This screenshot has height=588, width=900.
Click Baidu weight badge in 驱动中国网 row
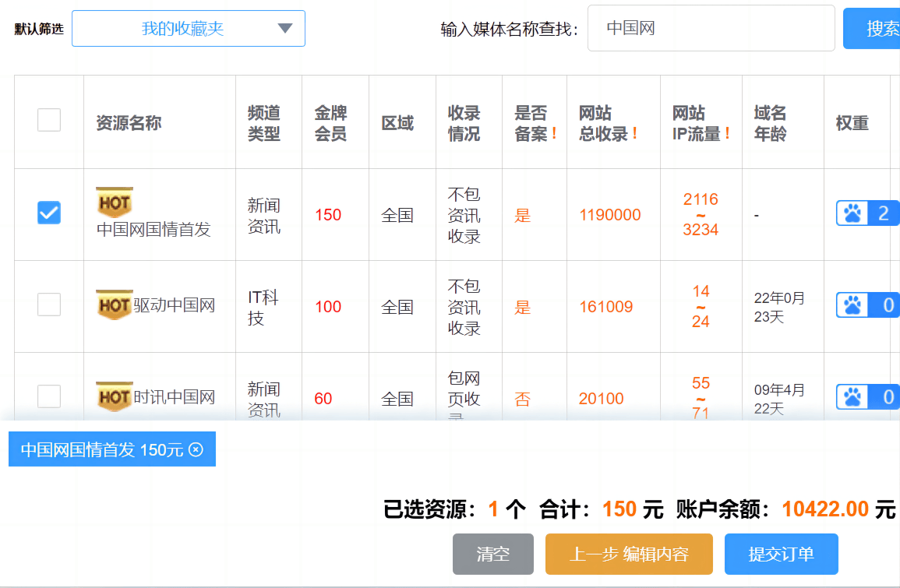[868, 305]
